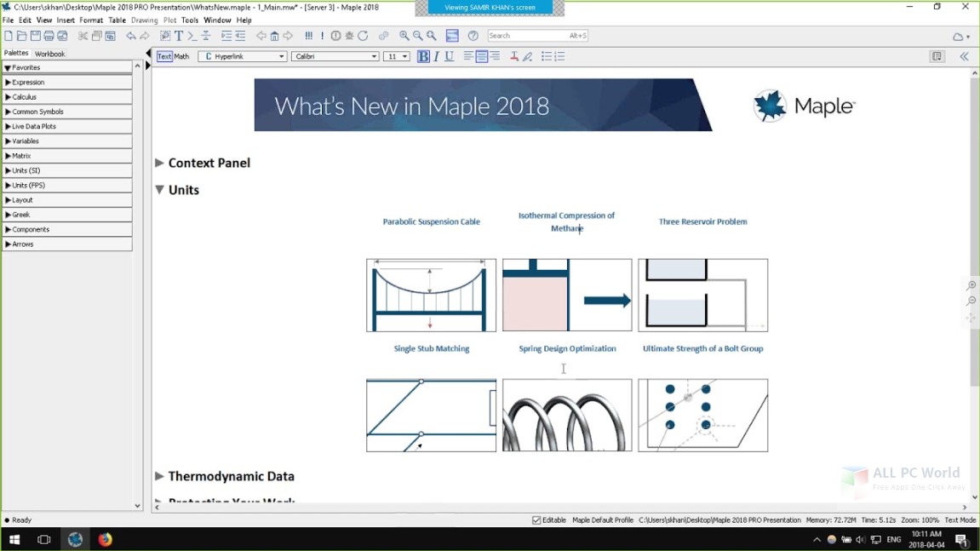This screenshot has height=551, width=980.
Task: Switch to the Workbook tab
Action: coord(50,54)
